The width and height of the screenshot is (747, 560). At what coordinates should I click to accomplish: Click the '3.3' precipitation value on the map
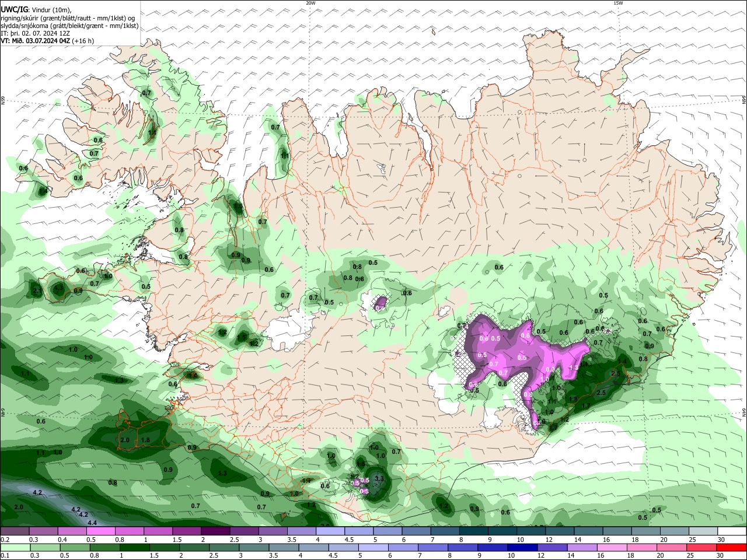379,478
